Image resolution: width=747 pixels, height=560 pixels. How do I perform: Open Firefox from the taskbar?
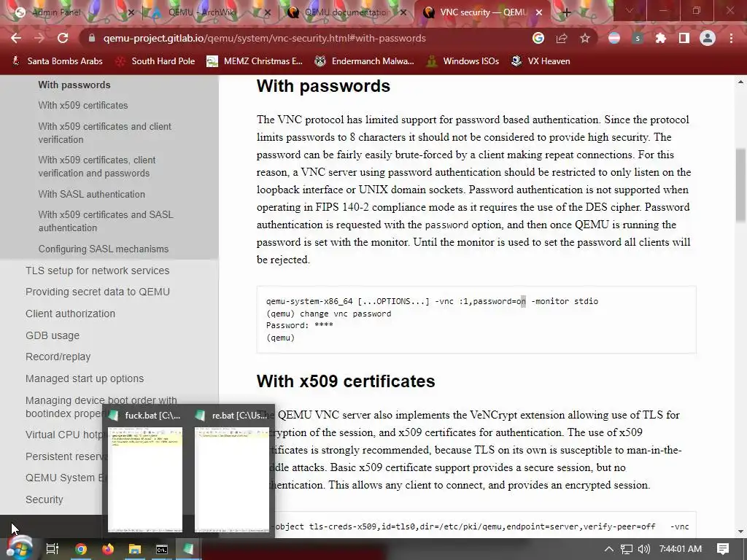pyautogui.click(x=108, y=549)
